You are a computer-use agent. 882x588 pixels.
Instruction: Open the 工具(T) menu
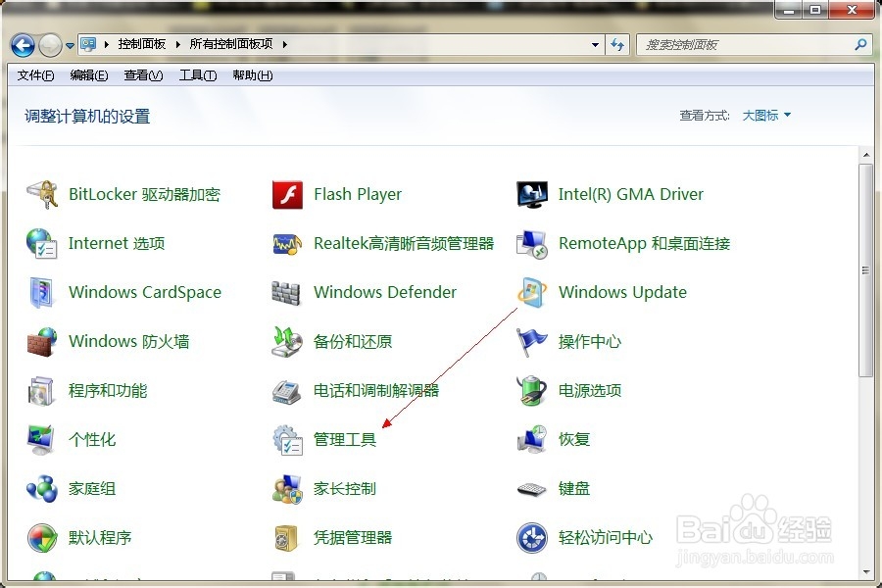(198, 75)
